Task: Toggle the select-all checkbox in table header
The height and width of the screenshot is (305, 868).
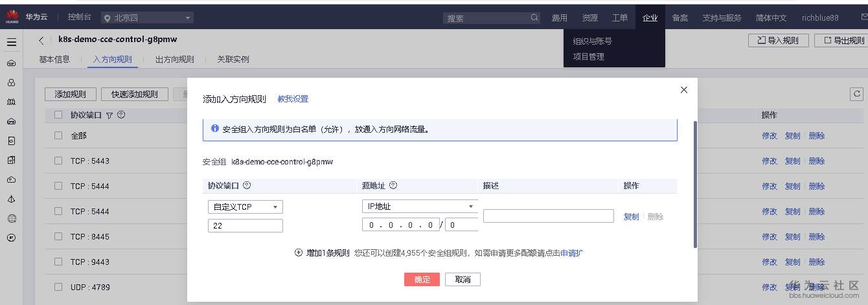Action: tap(58, 115)
